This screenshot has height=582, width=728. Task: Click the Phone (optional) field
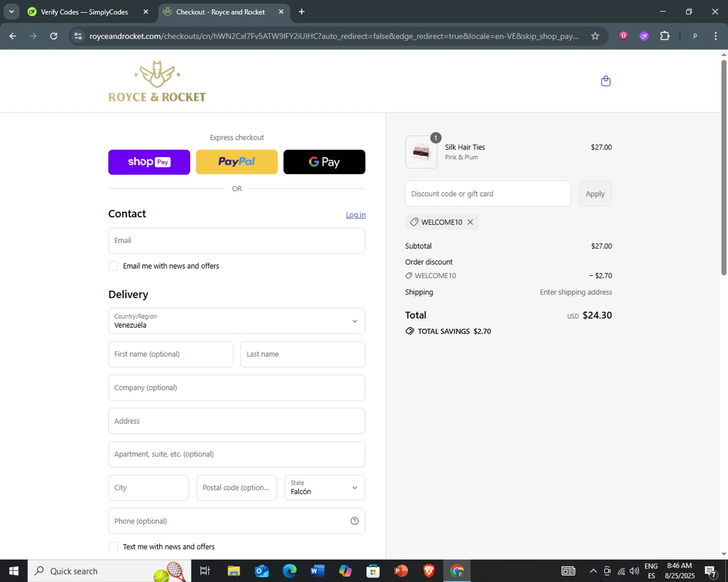[x=237, y=521]
